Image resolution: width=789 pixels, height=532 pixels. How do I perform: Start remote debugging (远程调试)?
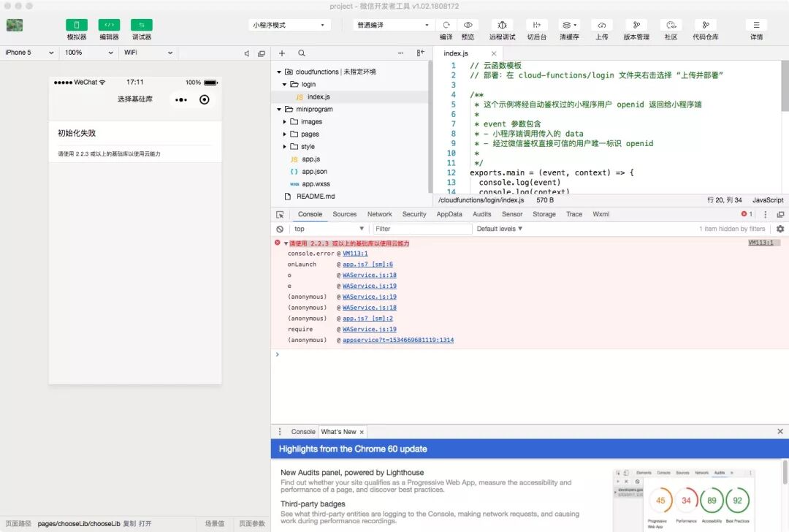point(502,25)
